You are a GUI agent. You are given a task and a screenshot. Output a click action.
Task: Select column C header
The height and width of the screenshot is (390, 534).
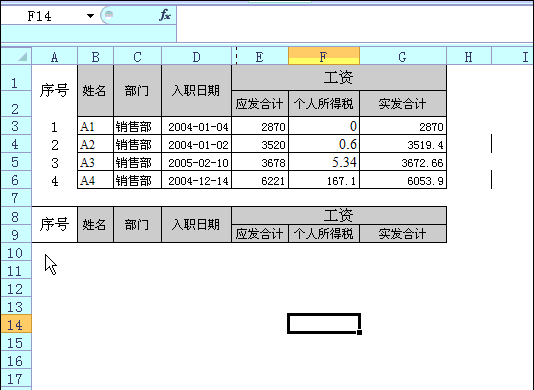(x=137, y=57)
